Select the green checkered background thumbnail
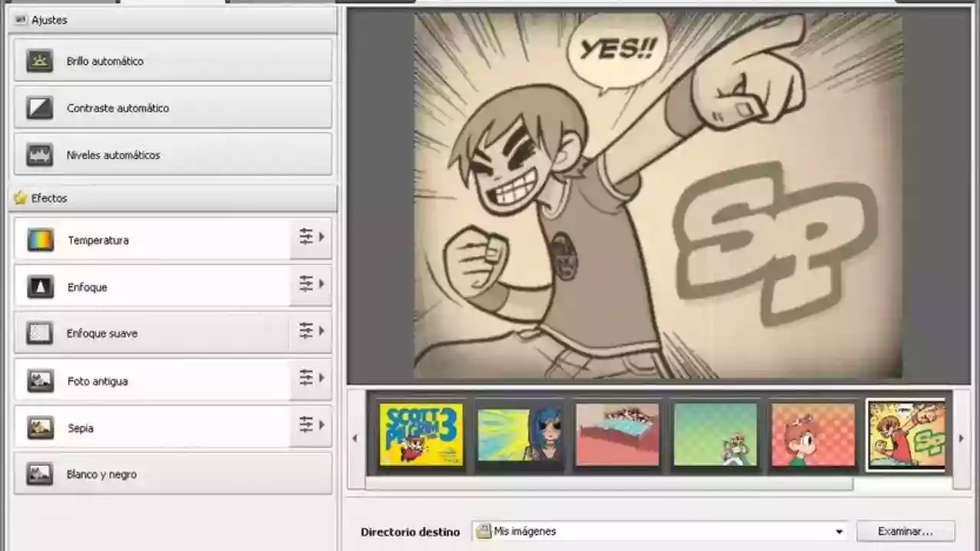This screenshot has height=551, width=980. pyautogui.click(x=715, y=435)
